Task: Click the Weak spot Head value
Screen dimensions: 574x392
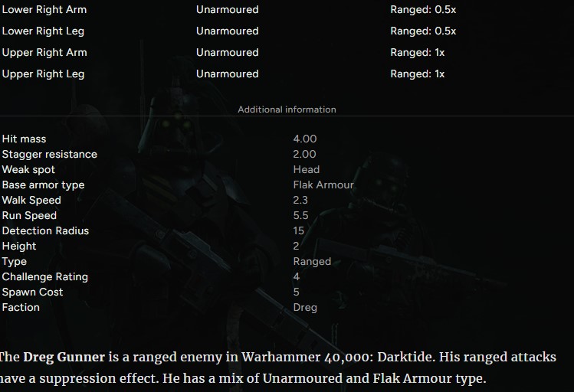Action: [307, 170]
